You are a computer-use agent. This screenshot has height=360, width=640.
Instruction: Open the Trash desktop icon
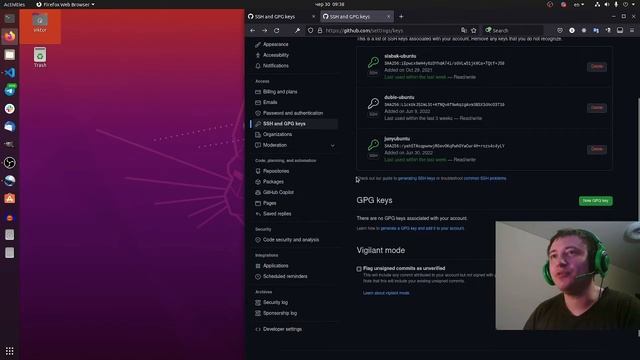point(40,57)
